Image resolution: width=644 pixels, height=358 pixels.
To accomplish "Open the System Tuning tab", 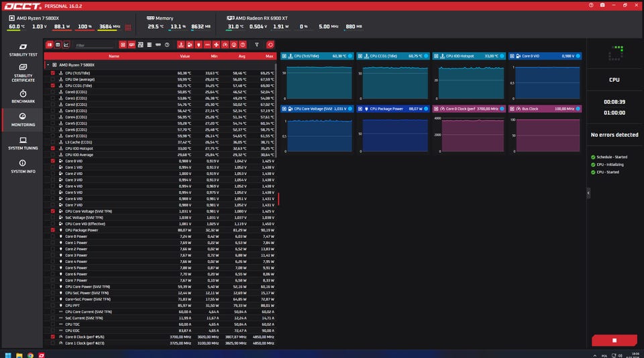I will (x=23, y=143).
